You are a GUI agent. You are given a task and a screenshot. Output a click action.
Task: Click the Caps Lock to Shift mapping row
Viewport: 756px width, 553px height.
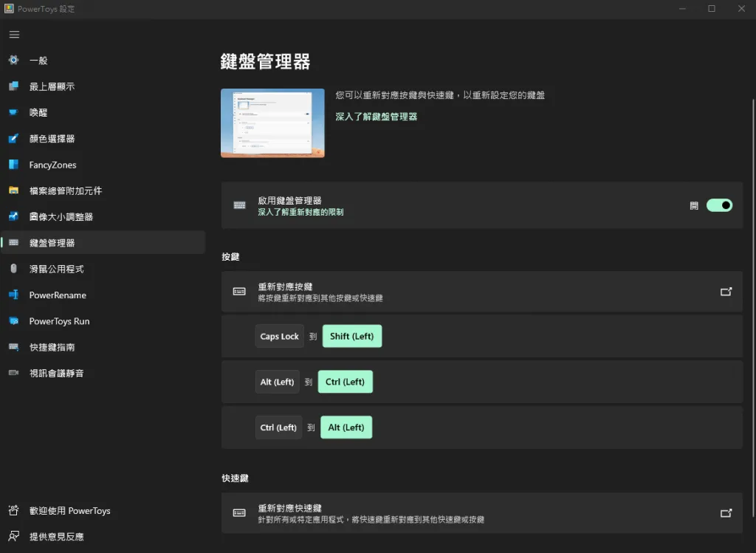481,337
